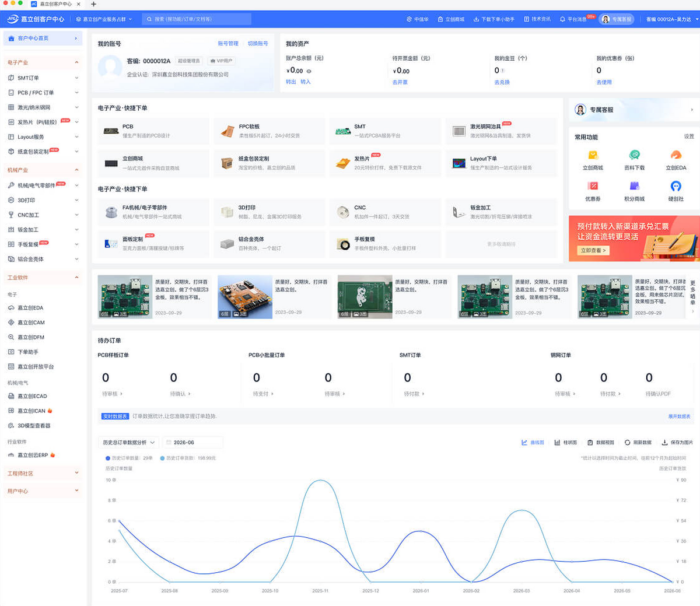Click the header search box
The width and height of the screenshot is (700, 606).
(x=197, y=19)
